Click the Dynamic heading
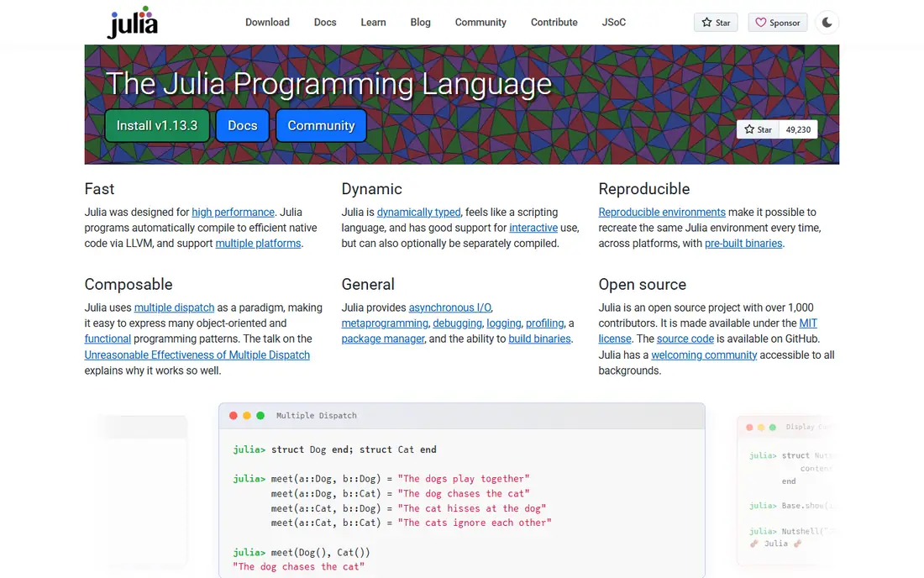 coord(372,189)
